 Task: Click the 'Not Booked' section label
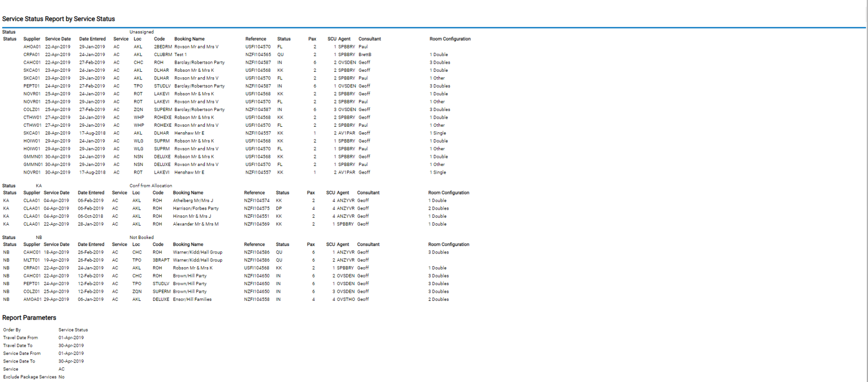click(141, 237)
